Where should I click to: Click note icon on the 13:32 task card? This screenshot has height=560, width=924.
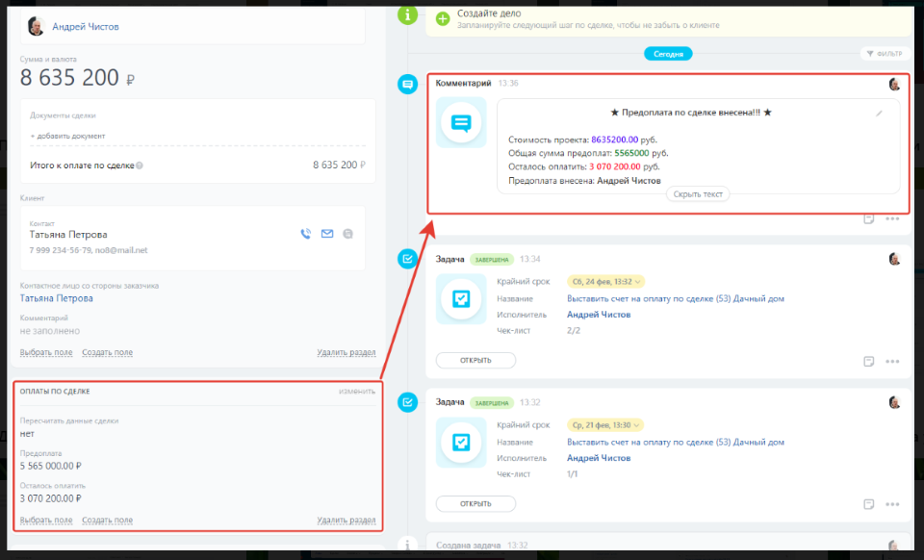pos(868,503)
